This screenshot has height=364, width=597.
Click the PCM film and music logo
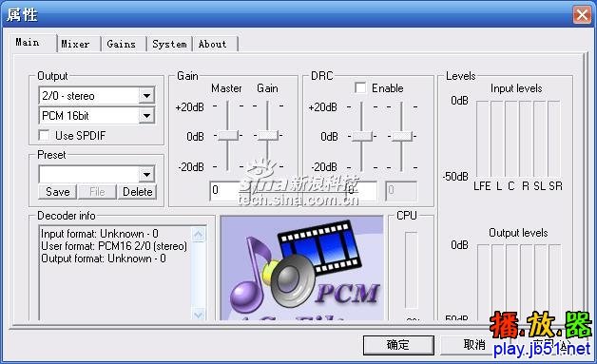302,269
